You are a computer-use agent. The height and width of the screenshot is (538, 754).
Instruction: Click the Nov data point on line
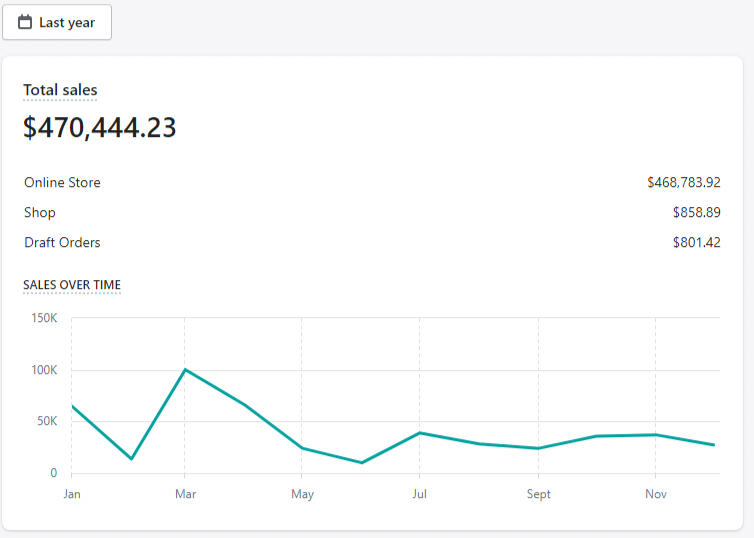coord(656,435)
